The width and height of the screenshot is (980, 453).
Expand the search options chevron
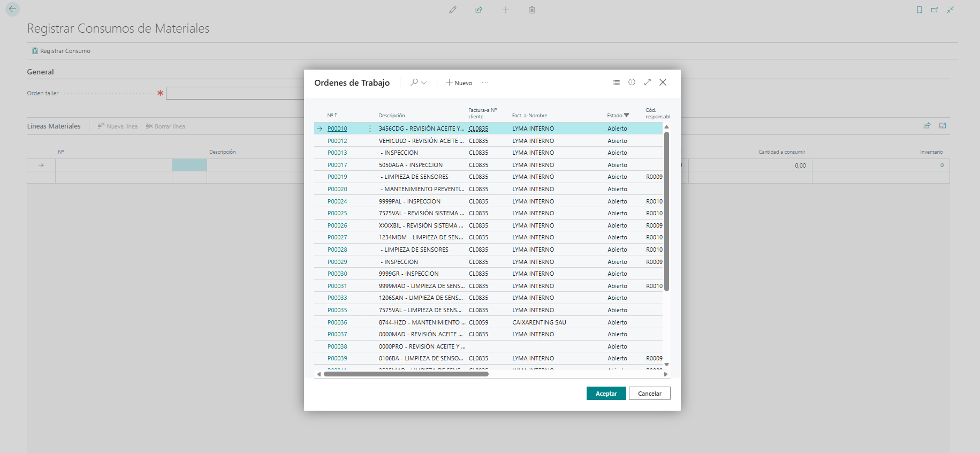pyautogui.click(x=424, y=83)
